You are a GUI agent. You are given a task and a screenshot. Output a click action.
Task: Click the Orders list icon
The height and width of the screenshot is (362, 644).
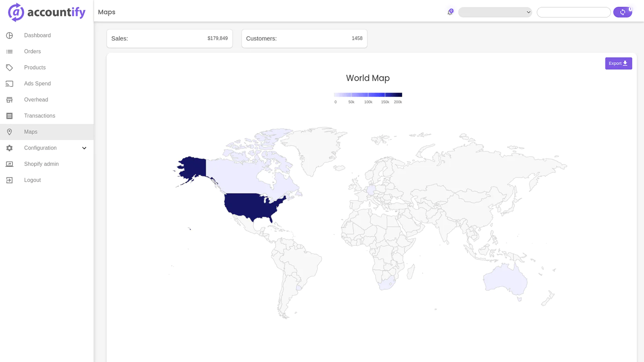[9, 51]
